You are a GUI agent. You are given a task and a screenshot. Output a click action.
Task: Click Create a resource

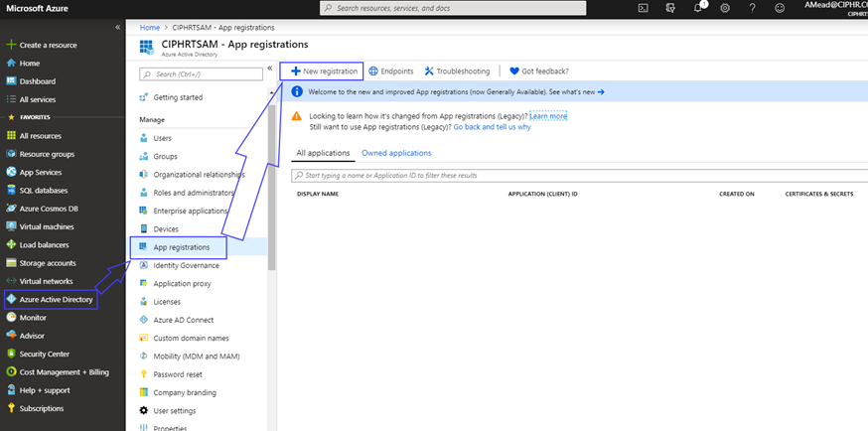42,46
